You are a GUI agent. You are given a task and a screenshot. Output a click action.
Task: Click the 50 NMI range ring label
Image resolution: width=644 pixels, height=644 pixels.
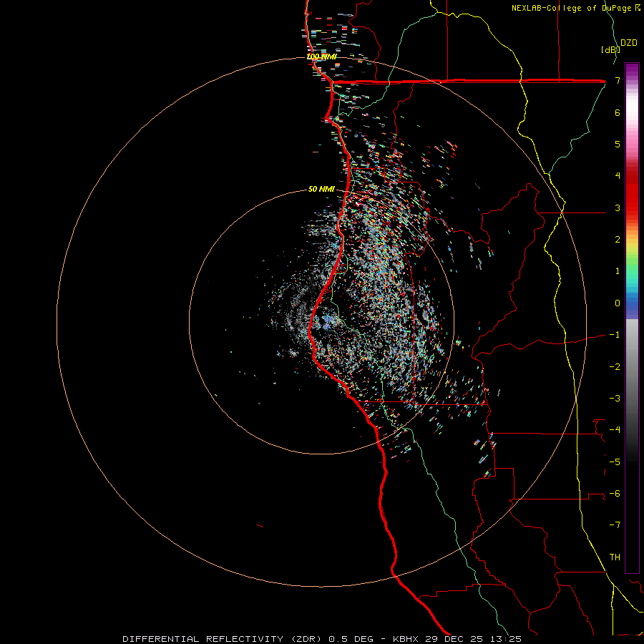[x=321, y=189]
